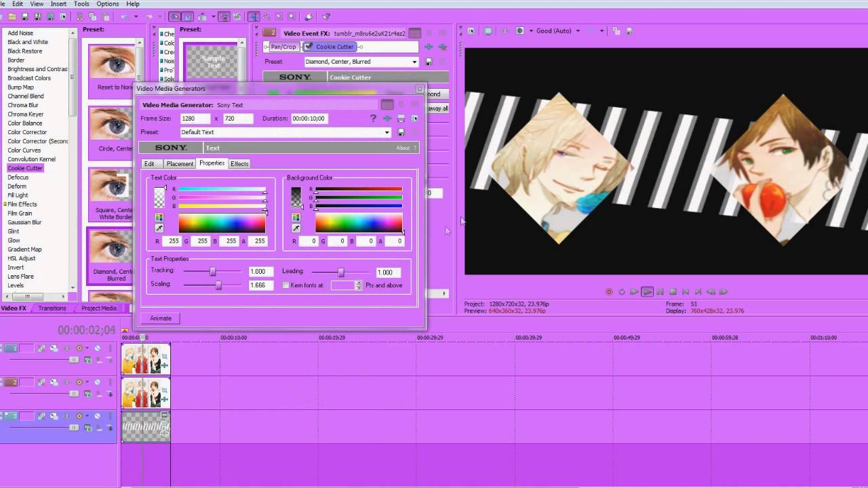Select the Normal Edit tool in toolbar
Image resolution: width=868 pixels, height=488 pixels.
click(x=254, y=16)
